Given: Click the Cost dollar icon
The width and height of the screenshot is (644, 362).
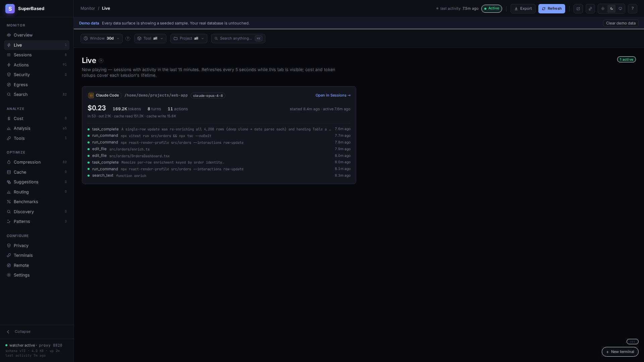Looking at the screenshot, I should [9, 119].
